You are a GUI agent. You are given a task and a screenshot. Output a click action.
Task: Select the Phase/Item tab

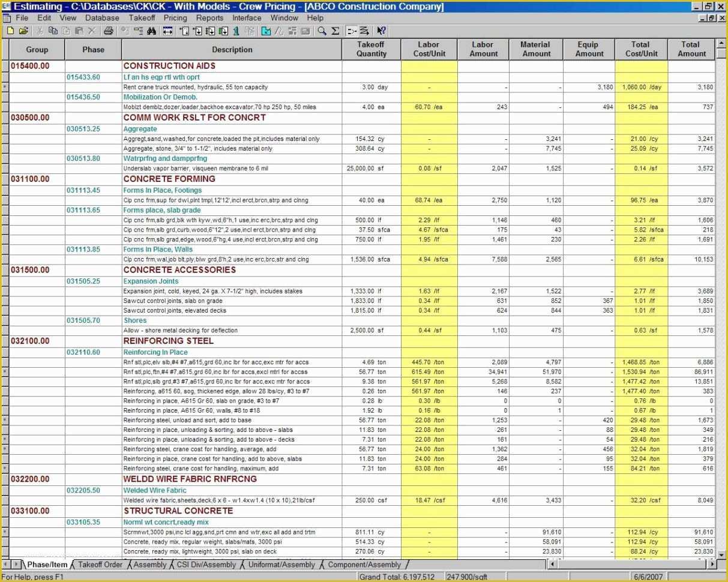tap(47, 565)
